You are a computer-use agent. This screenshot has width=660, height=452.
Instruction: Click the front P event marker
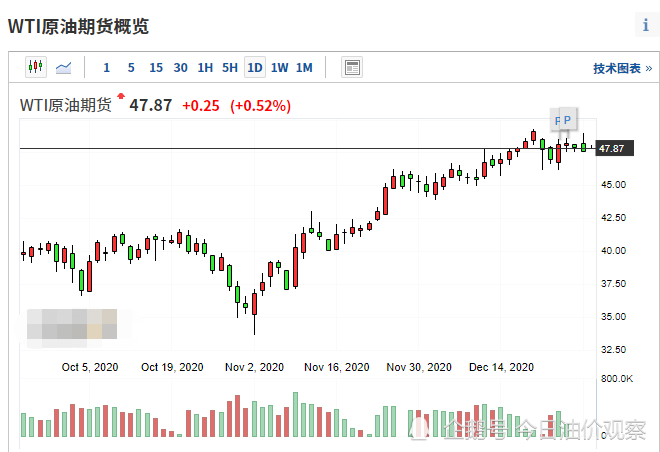567,120
